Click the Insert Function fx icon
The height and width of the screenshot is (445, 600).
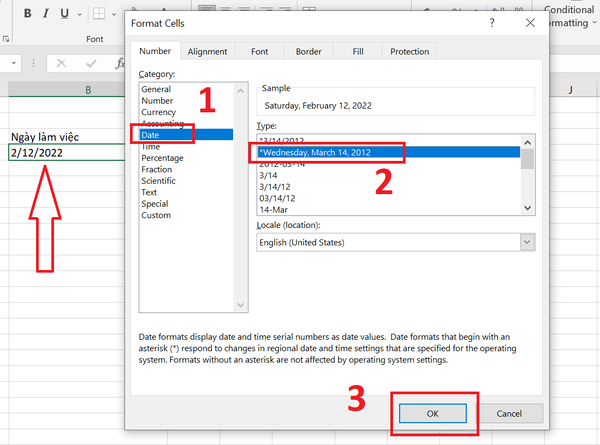[x=120, y=63]
